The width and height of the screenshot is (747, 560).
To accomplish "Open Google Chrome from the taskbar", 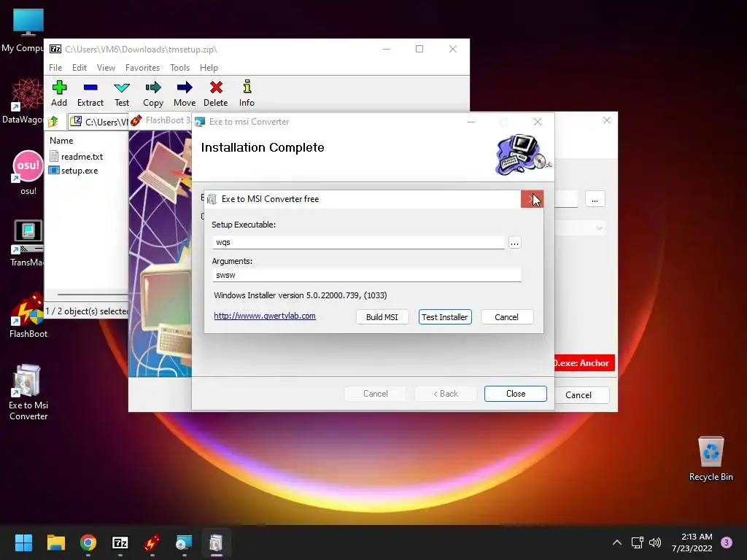I will pyautogui.click(x=88, y=542).
